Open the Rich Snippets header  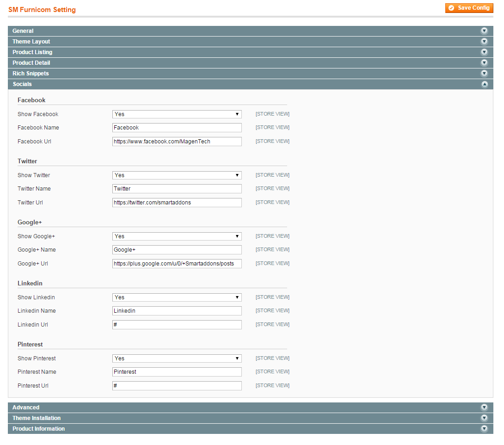(251, 73)
